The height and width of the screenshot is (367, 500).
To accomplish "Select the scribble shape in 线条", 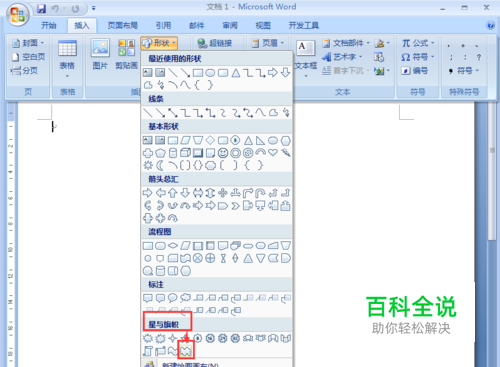I will [x=286, y=113].
